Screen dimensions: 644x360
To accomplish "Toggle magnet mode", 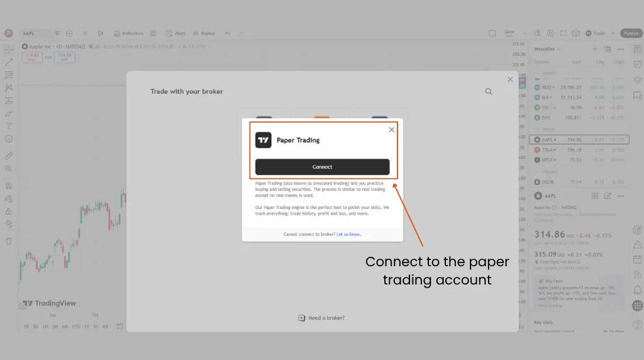I will [x=9, y=186].
